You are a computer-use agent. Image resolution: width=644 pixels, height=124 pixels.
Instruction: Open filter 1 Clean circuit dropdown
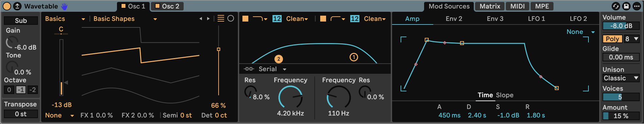297,19
